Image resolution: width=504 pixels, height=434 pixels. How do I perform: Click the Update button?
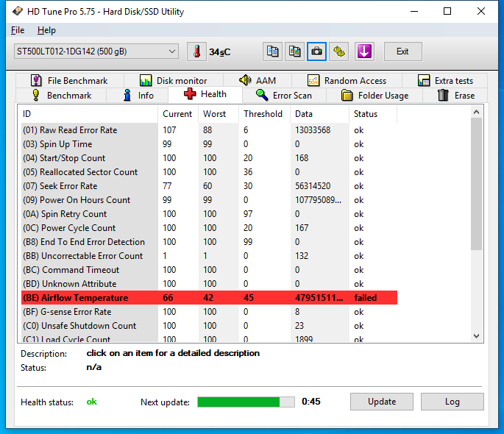(381, 402)
